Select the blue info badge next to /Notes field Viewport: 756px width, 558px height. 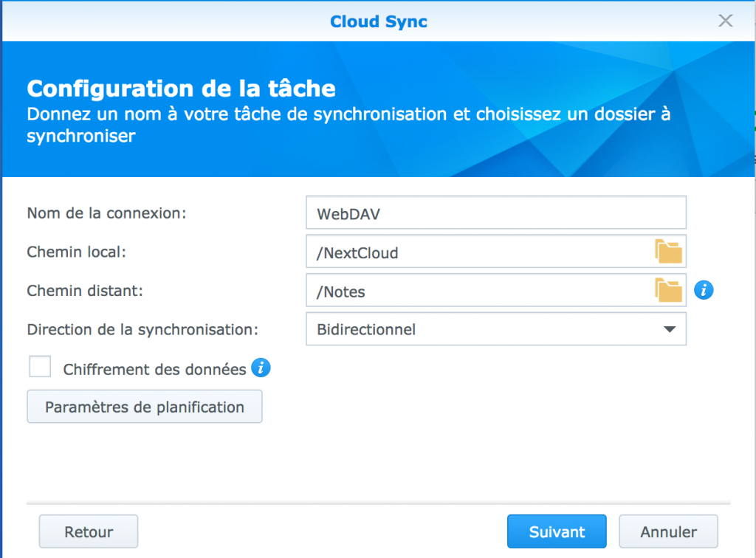[704, 290]
